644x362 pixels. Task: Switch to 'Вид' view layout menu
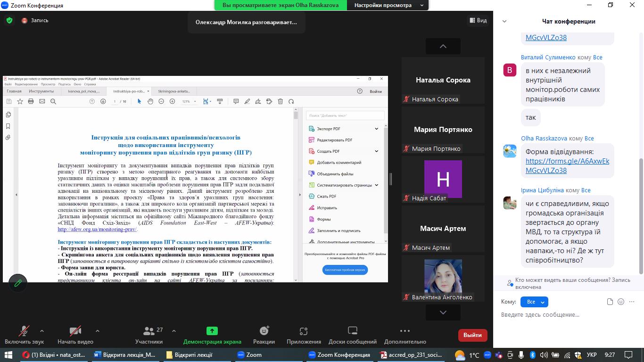478,20
